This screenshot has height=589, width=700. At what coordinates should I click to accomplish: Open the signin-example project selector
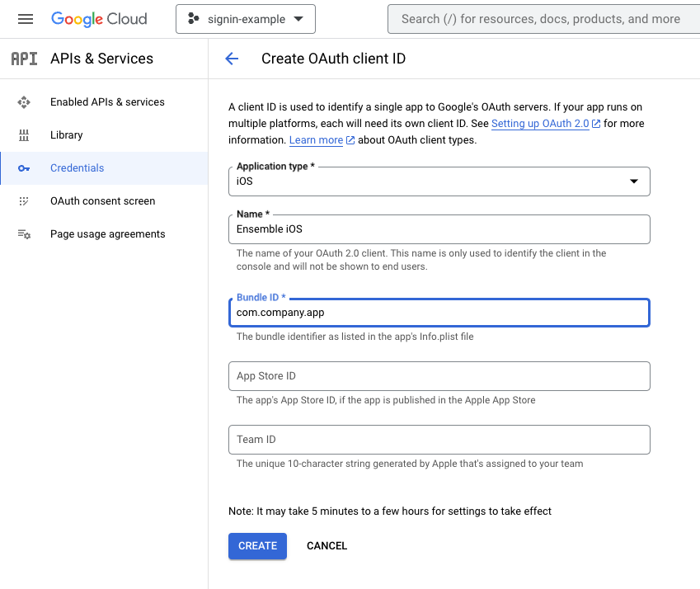point(245,18)
